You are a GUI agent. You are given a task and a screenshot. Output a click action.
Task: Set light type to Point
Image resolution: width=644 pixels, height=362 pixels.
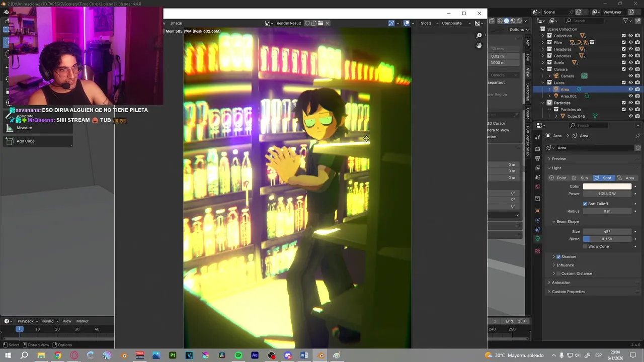(x=558, y=178)
